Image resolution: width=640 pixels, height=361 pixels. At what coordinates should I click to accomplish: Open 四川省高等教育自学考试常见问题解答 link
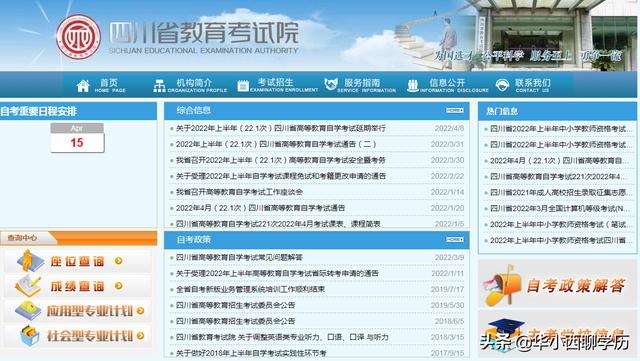point(239,257)
